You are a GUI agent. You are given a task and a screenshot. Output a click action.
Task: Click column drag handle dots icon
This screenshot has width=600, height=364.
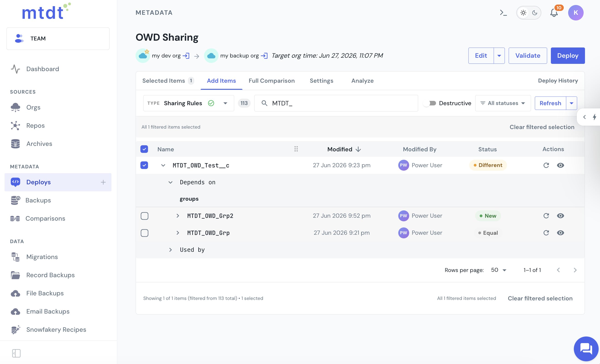296,149
